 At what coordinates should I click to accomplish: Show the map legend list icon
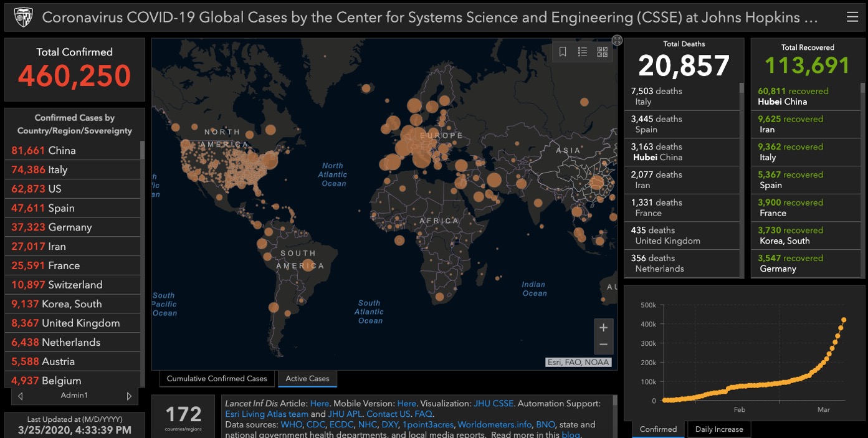click(583, 52)
